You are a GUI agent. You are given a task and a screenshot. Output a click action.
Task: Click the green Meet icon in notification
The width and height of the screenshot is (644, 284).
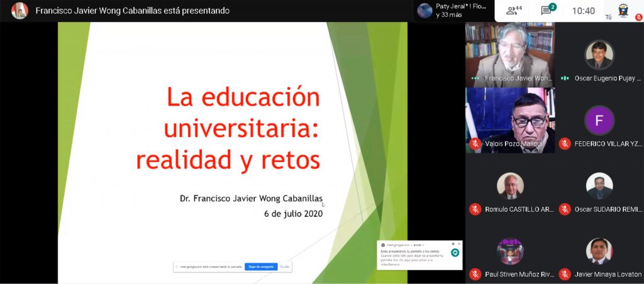pos(455,253)
